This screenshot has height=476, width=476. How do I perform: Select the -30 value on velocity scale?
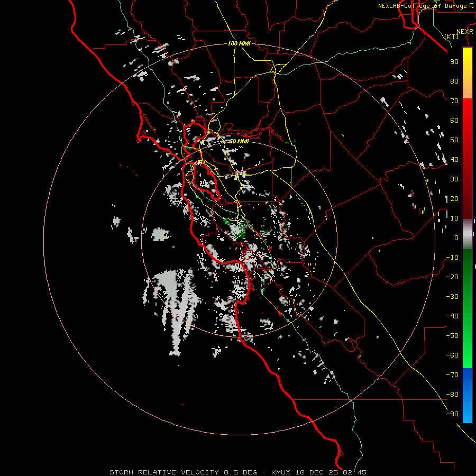(x=452, y=297)
